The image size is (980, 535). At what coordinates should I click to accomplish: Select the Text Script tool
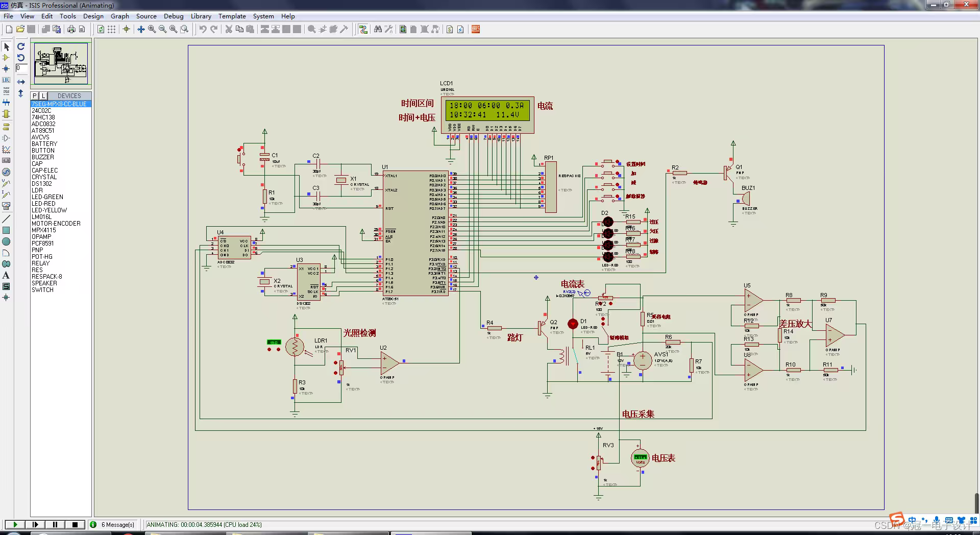click(x=6, y=91)
